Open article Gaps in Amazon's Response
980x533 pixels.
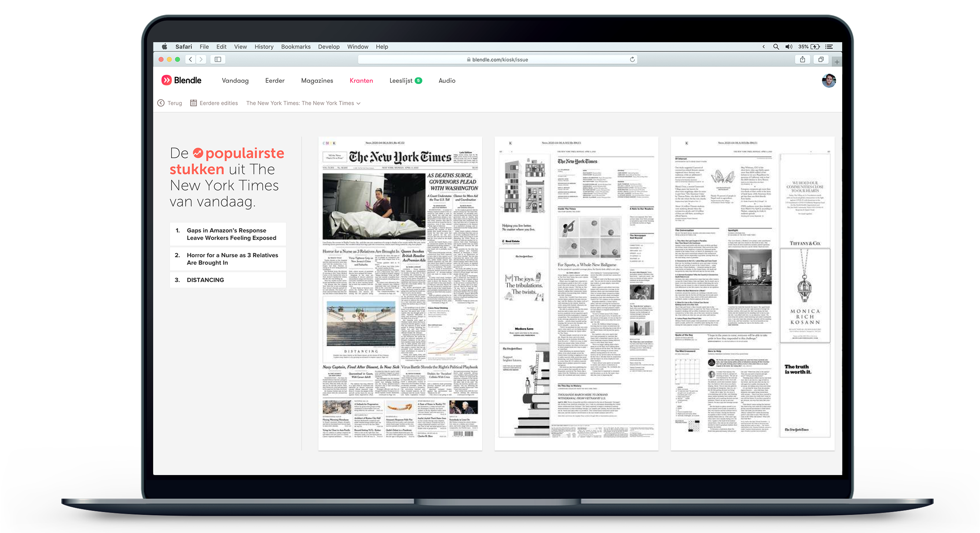tap(231, 234)
